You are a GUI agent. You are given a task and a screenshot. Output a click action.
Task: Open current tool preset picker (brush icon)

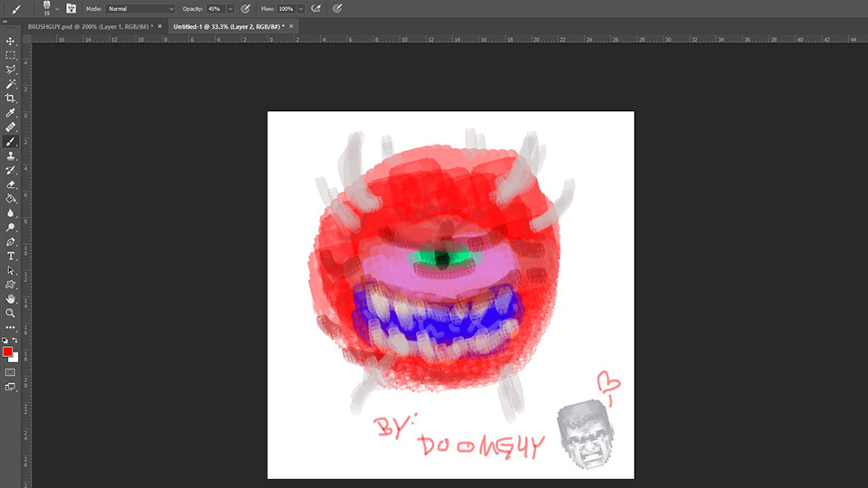(15, 9)
